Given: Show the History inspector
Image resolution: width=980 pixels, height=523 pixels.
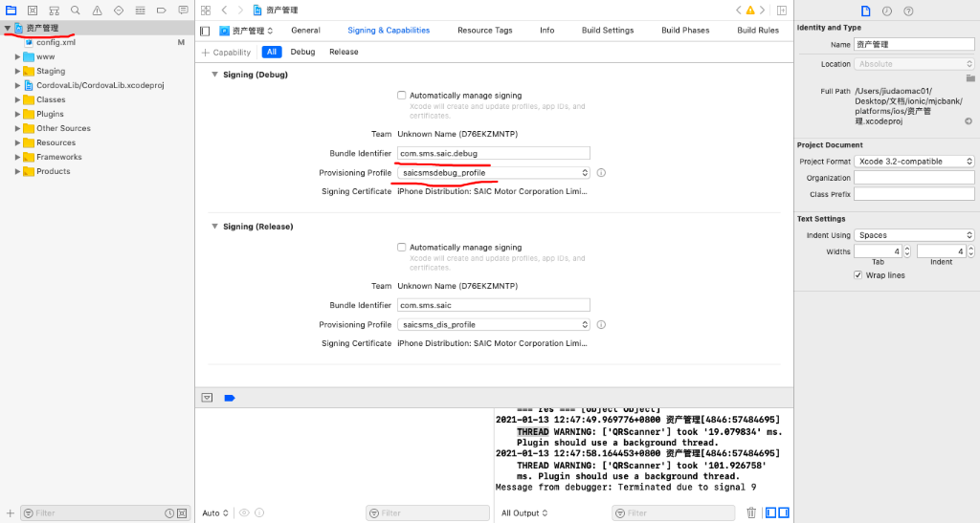Looking at the screenshot, I should click(x=887, y=11).
